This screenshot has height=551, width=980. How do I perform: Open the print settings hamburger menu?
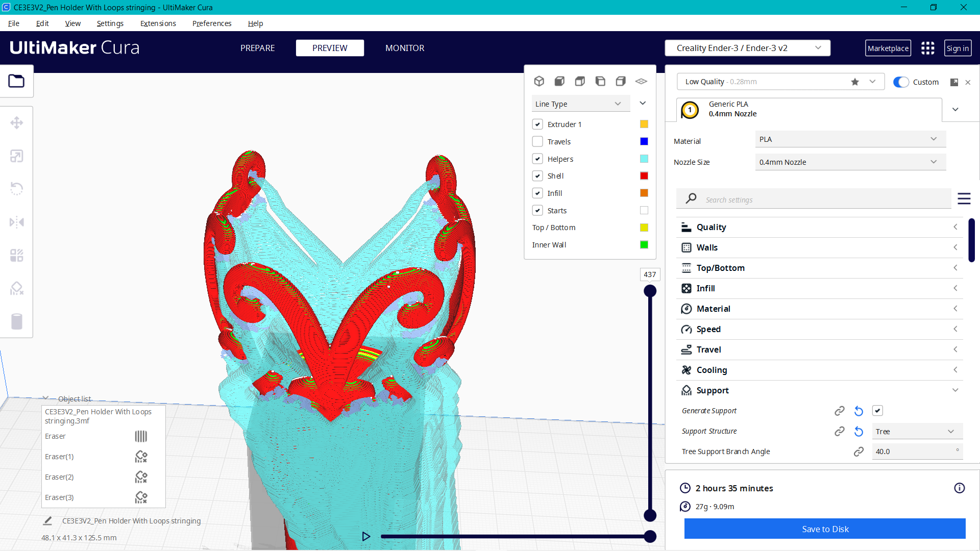964,199
